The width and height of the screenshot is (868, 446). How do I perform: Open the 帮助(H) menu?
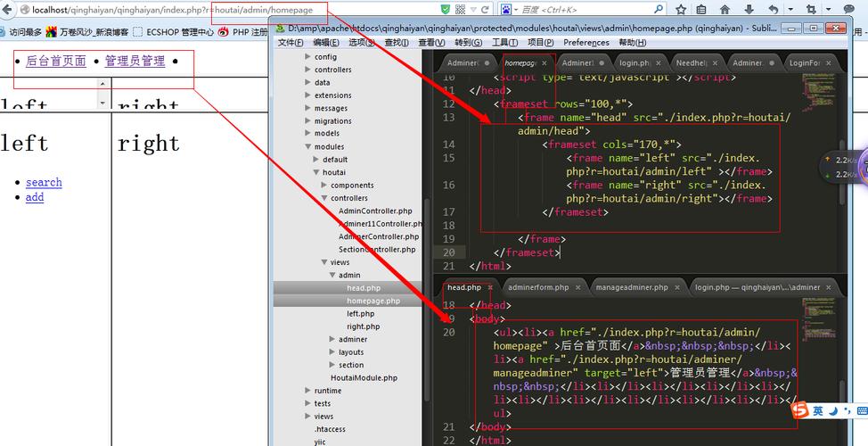(632, 43)
